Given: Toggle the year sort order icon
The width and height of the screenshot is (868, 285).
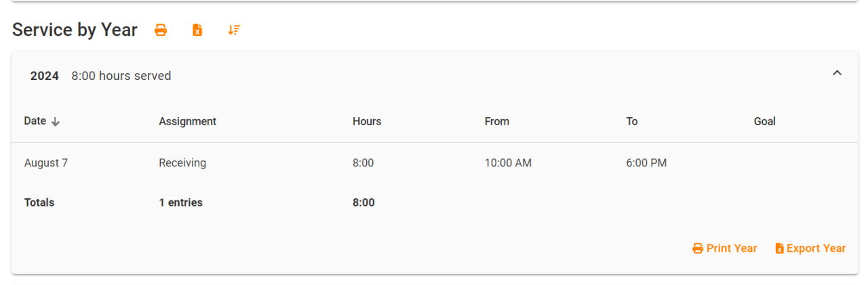Looking at the screenshot, I should [234, 30].
